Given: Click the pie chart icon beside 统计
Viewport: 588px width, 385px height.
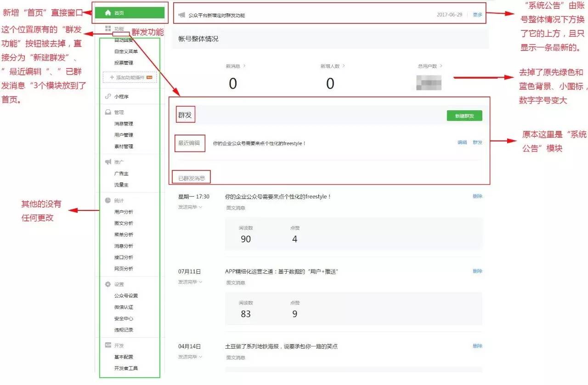Looking at the screenshot, I should pos(108,200).
